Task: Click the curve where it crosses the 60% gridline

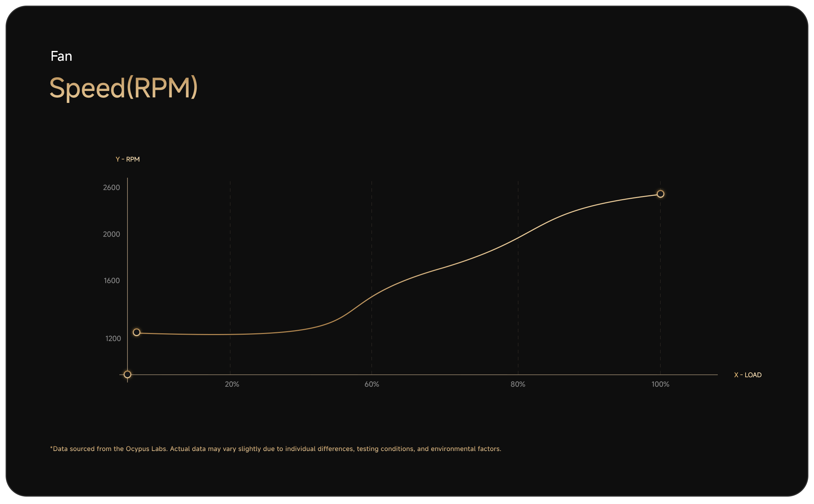Action: pos(372,296)
